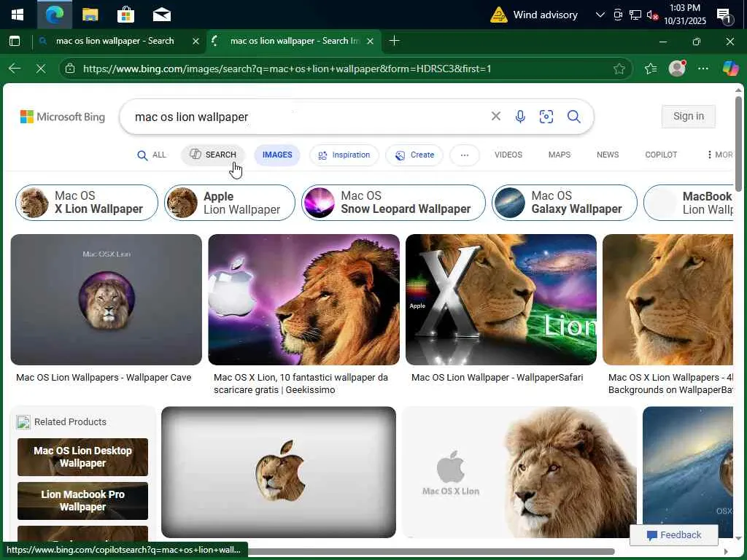Click the Sign in button

tap(689, 116)
